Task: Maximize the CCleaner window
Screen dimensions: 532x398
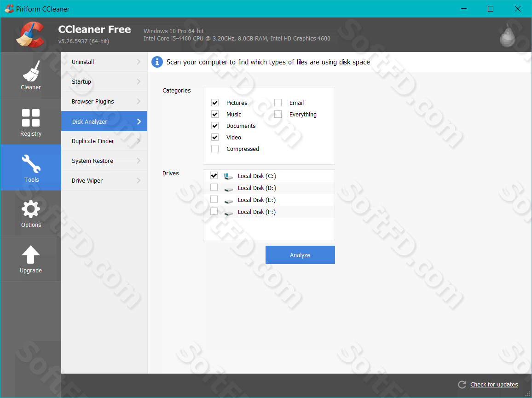Action: pyautogui.click(x=491, y=9)
